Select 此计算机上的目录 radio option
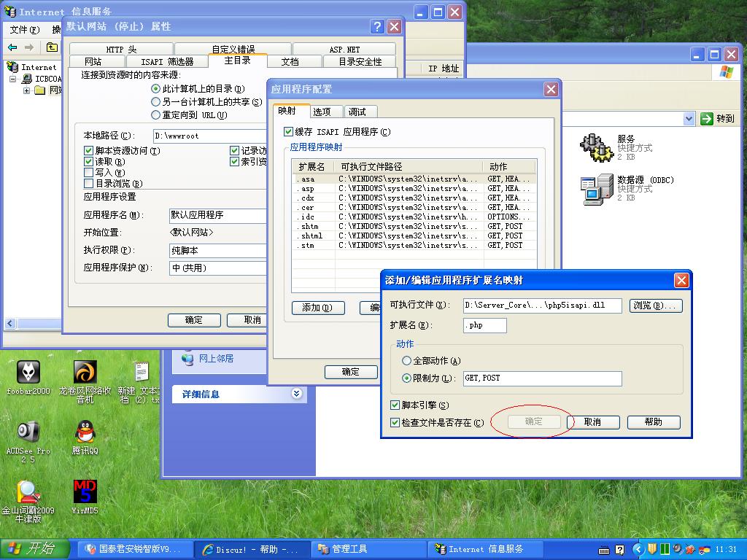Image resolution: width=747 pixels, height=560 pixels. [x=155, y=88]
